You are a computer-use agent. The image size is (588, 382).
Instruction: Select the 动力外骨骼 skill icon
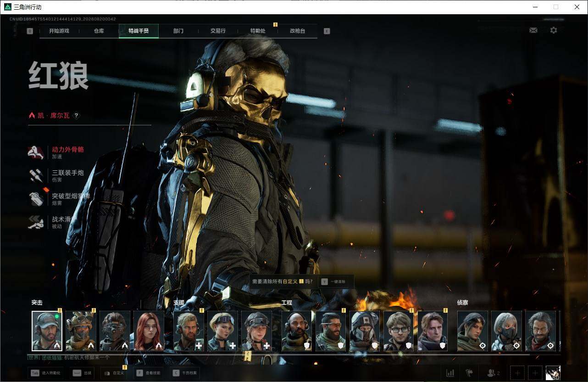[36, 152]
